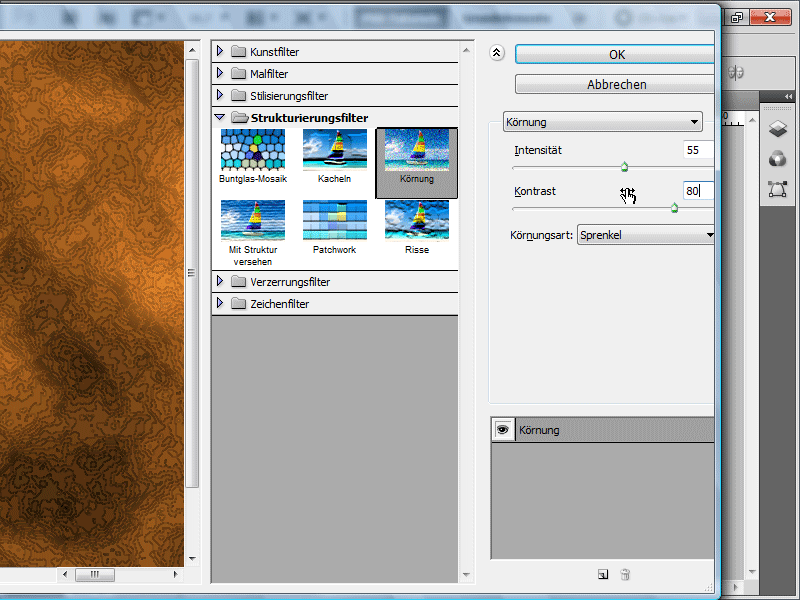This screenshot has width=800, height=600.
Task: Click the Stilisierungsfilter folder icon
Action: click(238, 95)
